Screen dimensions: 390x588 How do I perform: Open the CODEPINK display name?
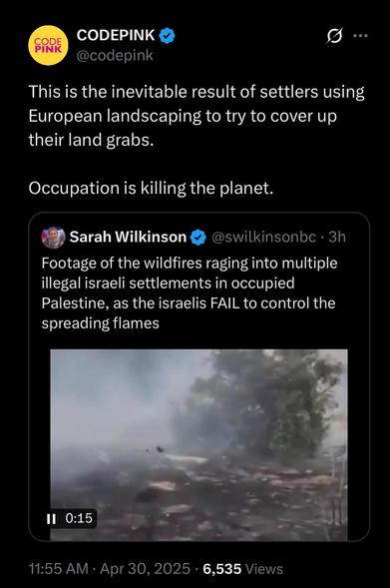tap(116, 35)
